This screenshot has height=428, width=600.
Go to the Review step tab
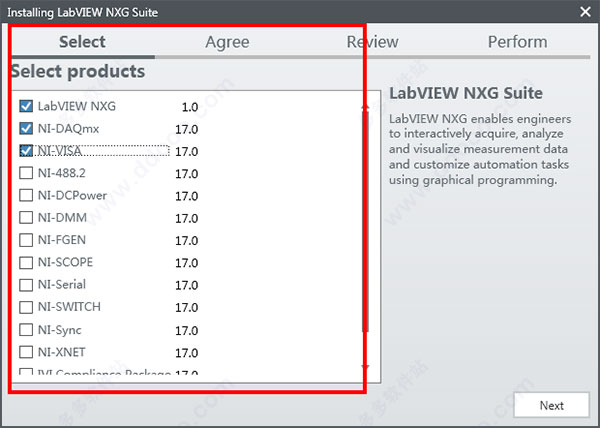tap(372, 42)
